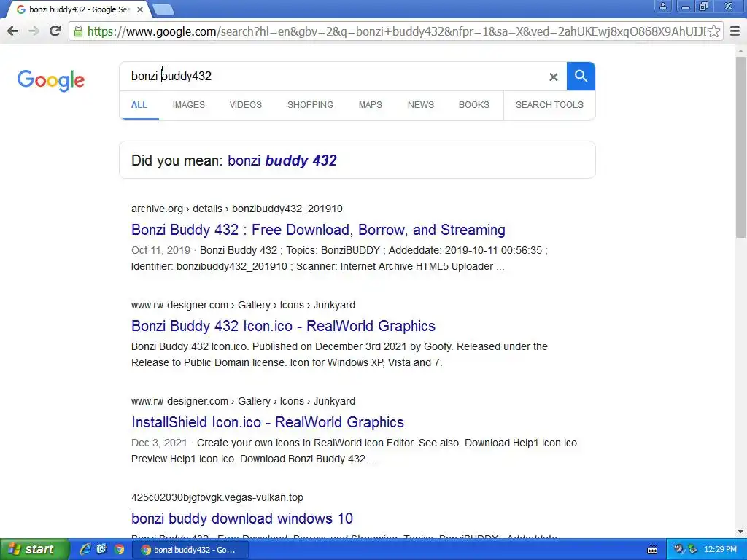Screen dimensions: 747x560
Task: Switch to the MAPS tab
Action: pos(370,105)
